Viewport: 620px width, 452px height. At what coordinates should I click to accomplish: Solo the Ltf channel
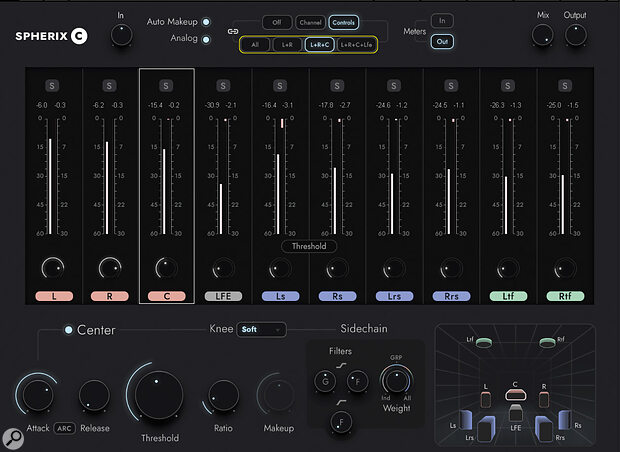click(x=508, y=85)
